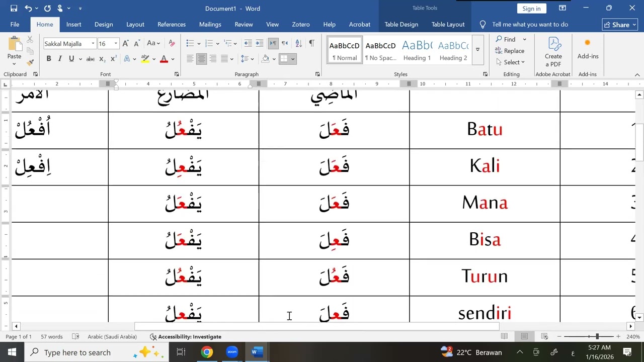Open the font size dropdown
This screenshot has height=362, width=644.
coord(116,44)
